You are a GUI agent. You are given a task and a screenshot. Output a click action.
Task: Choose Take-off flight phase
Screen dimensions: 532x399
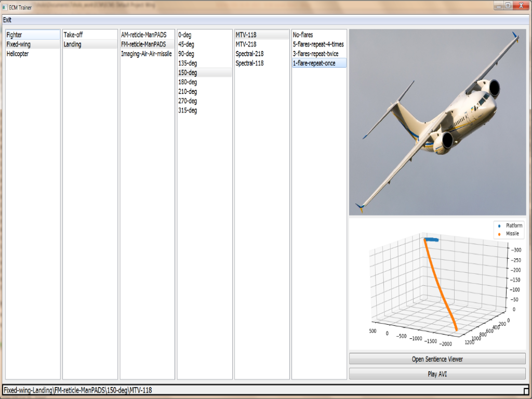point(73,35)
